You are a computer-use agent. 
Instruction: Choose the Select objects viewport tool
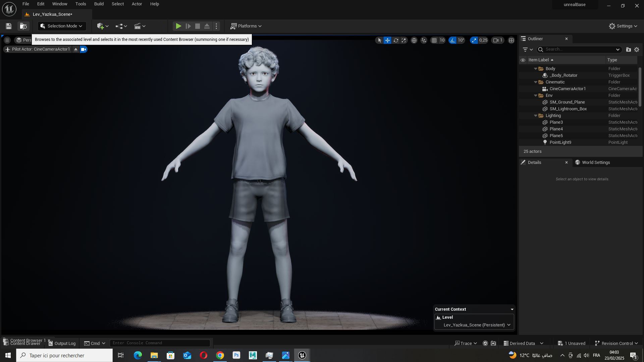[x=379, y=40]
